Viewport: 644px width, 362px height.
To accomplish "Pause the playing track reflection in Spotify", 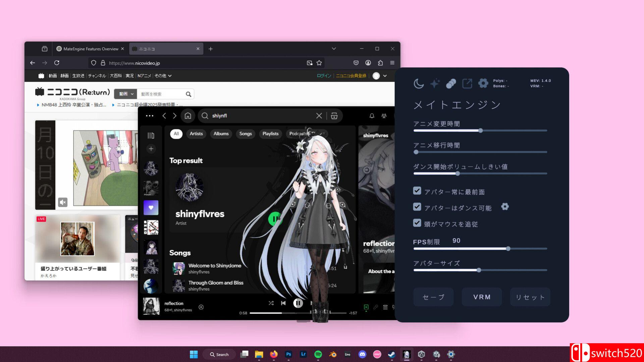I will click(298, 303).
